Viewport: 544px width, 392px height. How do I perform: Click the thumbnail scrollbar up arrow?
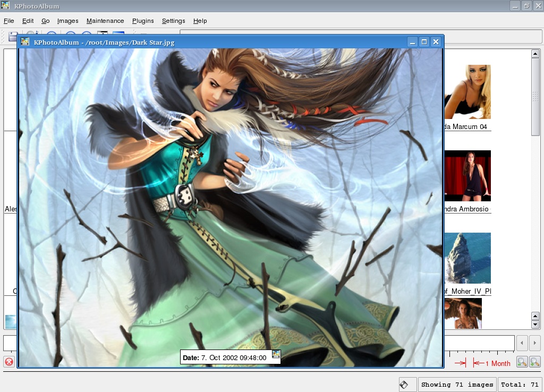pos(535,54)
